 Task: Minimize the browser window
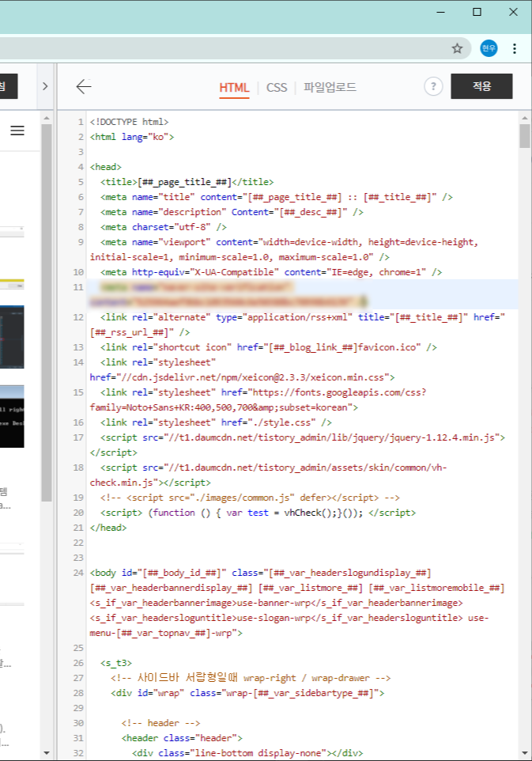[x=440, y=12]
